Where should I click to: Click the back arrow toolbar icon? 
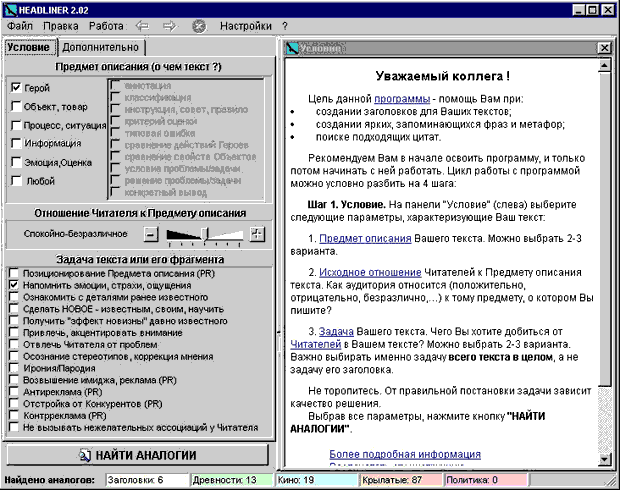(142, 26)
